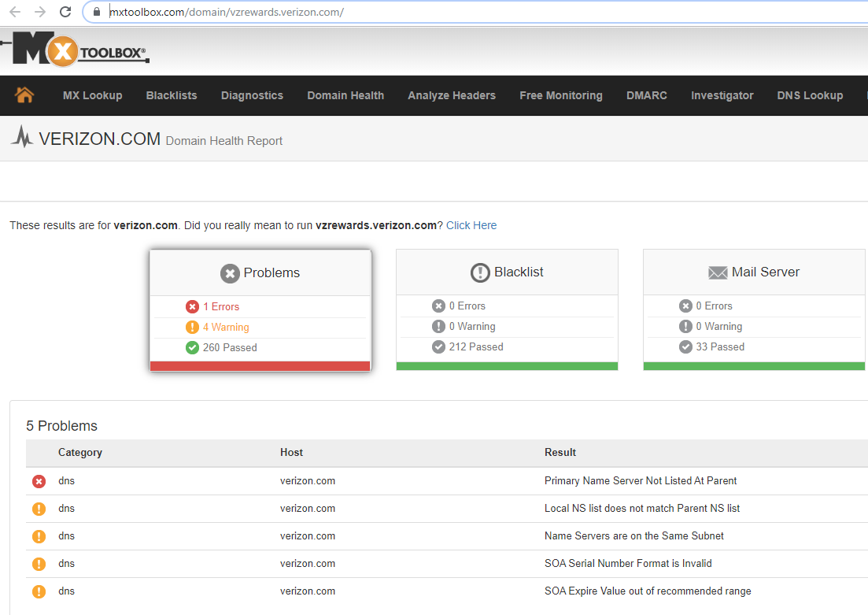
Task: Open the DMARC menu item
Action: tap(647, 95)
